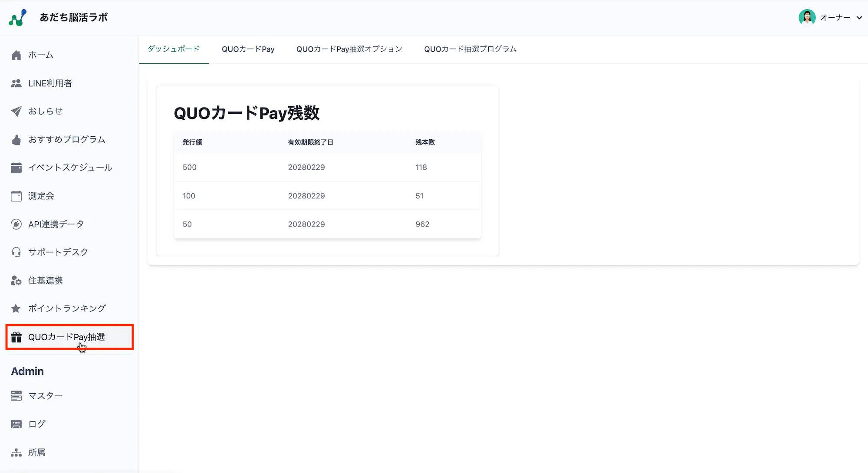Select the API連携データ globe icon
The height and width of the screenshot is (473, 868).
point(16,223)
